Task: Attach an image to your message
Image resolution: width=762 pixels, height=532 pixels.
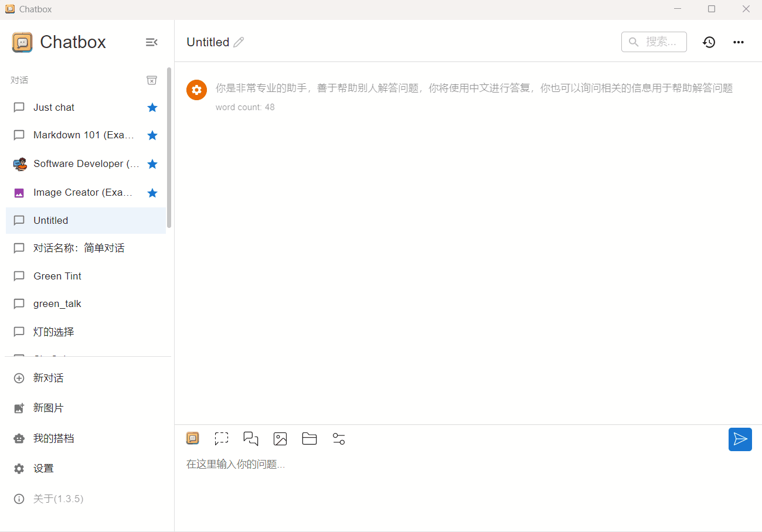Action: point(280,438)
